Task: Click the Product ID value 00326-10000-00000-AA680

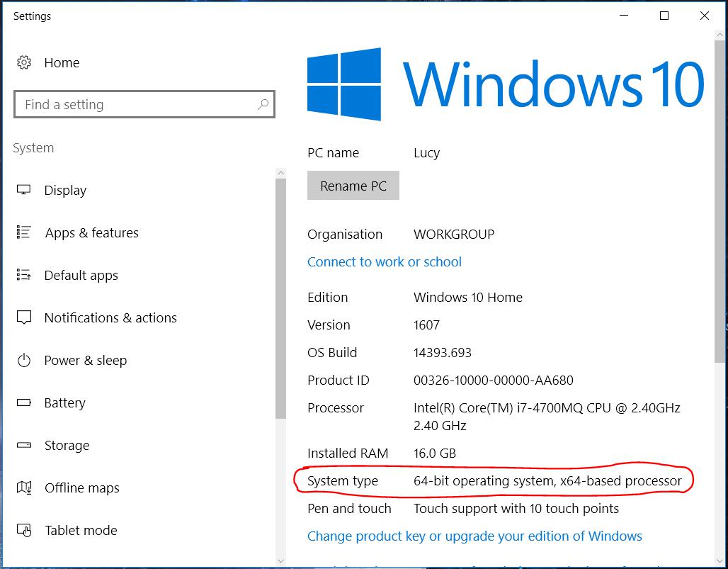Action: click(494, 381)
